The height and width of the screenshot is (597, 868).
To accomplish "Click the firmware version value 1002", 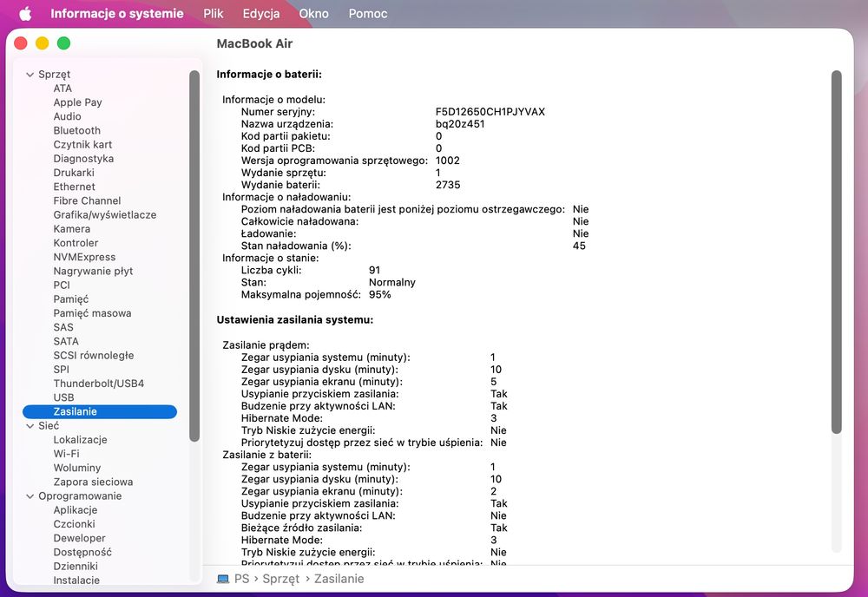I will pos(447,161).
